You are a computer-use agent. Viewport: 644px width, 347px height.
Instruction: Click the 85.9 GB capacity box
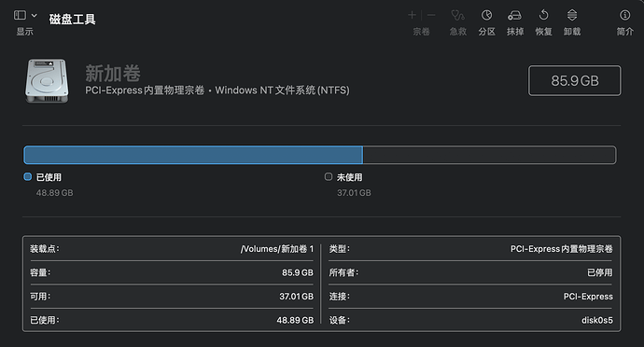(x=575, y=80)
